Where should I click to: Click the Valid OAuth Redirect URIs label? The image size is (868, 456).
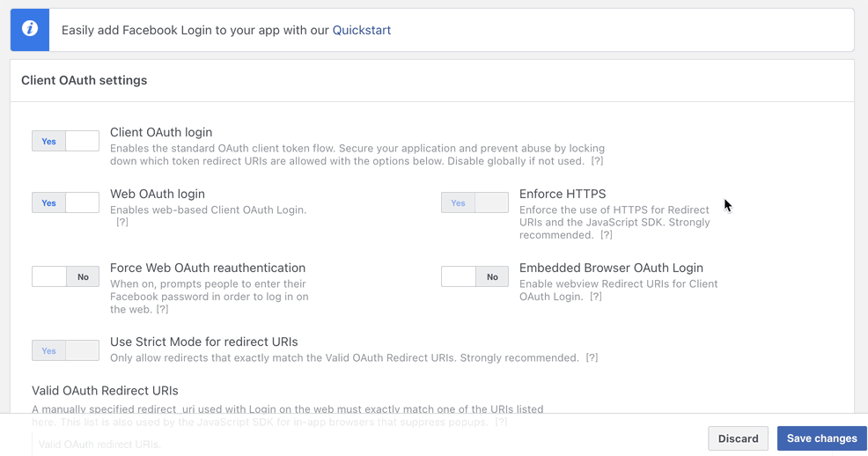[x=105, y=391]
